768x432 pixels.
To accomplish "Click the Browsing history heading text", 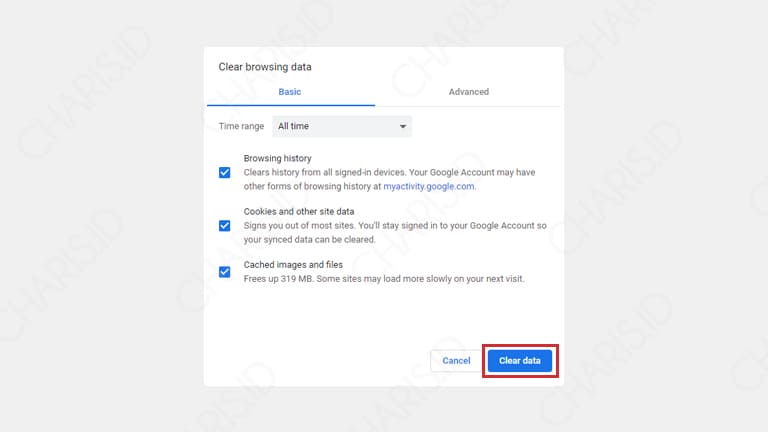I will pos(278,158).
